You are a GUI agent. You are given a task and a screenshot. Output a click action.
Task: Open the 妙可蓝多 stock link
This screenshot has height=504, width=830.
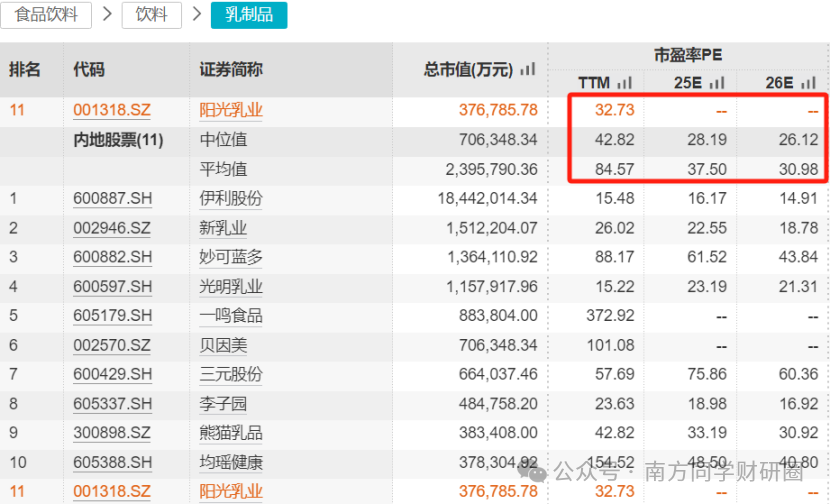coord(231,257)
